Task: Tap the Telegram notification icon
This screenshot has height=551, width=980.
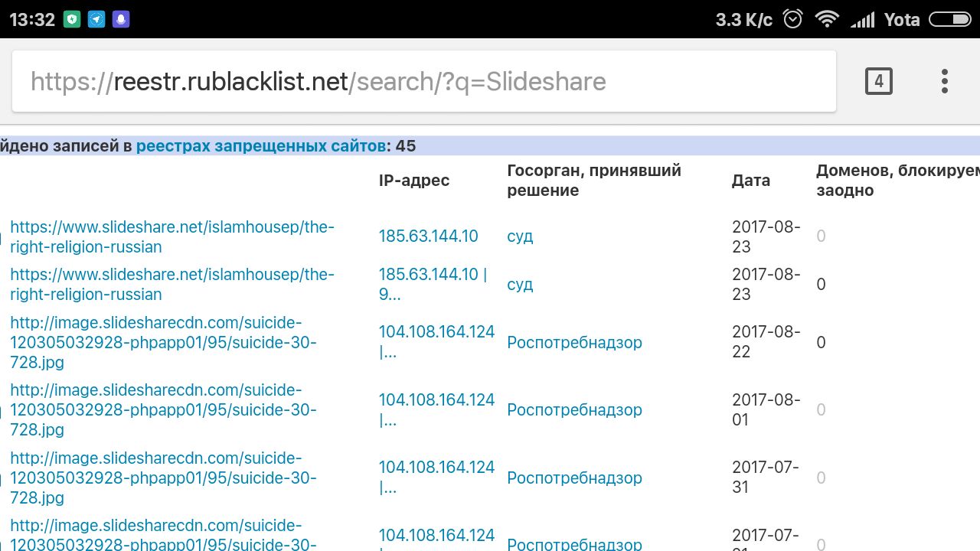Action: [96, 20]
